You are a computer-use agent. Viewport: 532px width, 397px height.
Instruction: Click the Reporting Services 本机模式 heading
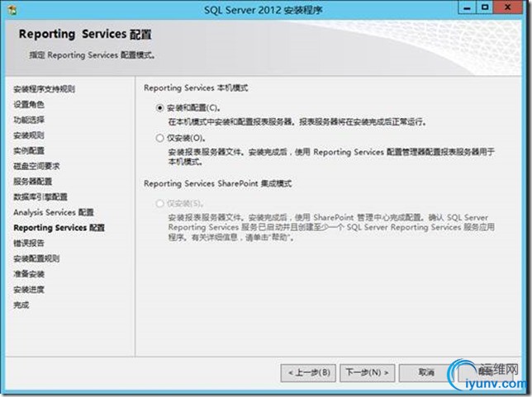tap(196, 87)
